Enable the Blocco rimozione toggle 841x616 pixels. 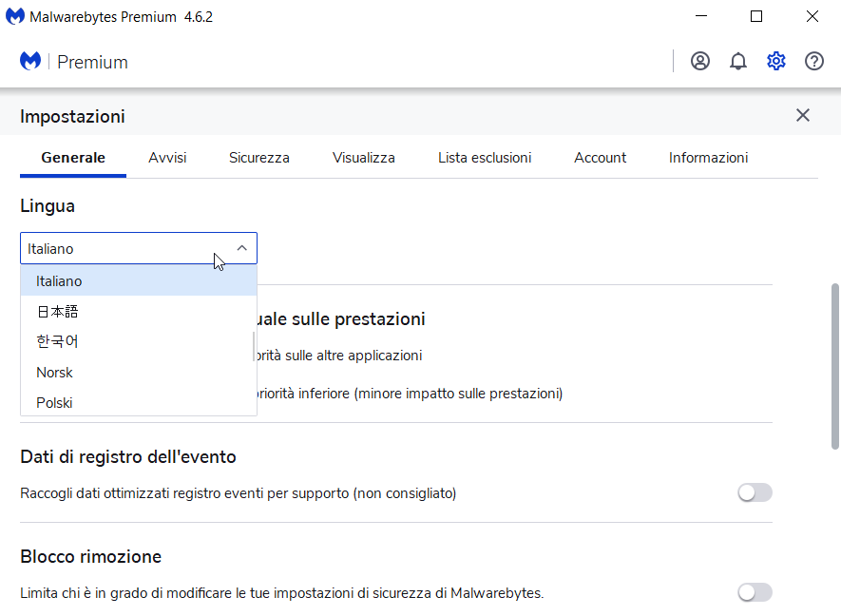(x=755, y=592)
